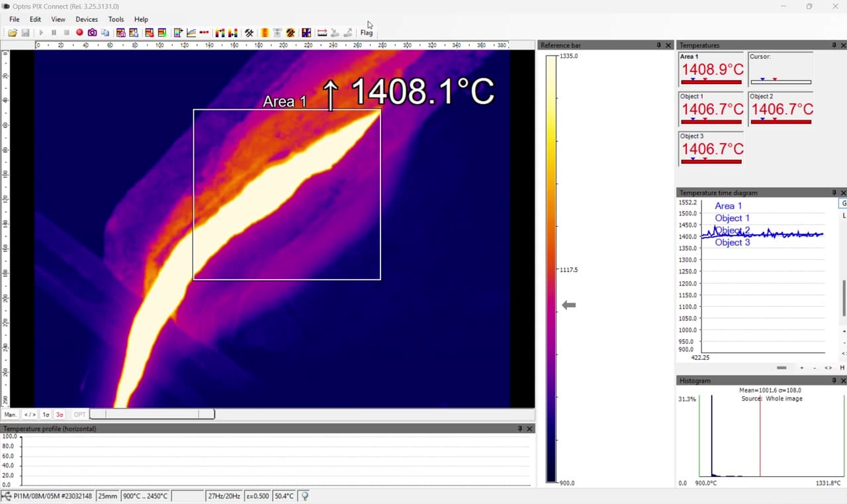Click the open file folder icon

coord(13,32)
